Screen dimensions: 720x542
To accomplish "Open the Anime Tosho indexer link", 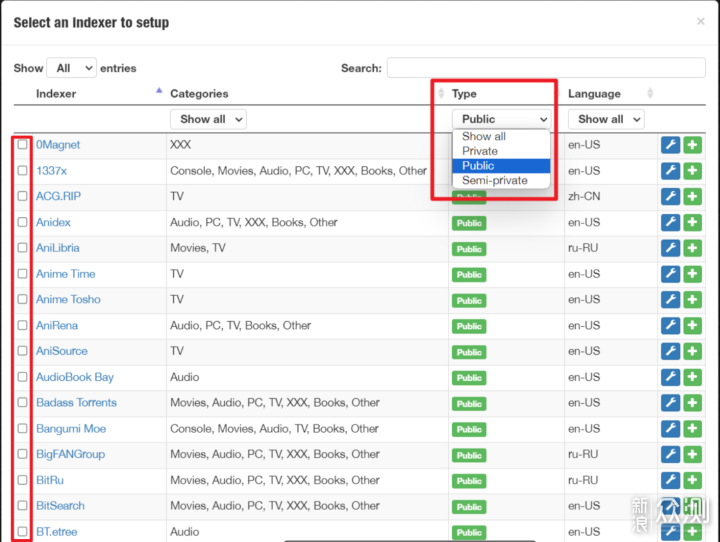I will click(68, 299).
